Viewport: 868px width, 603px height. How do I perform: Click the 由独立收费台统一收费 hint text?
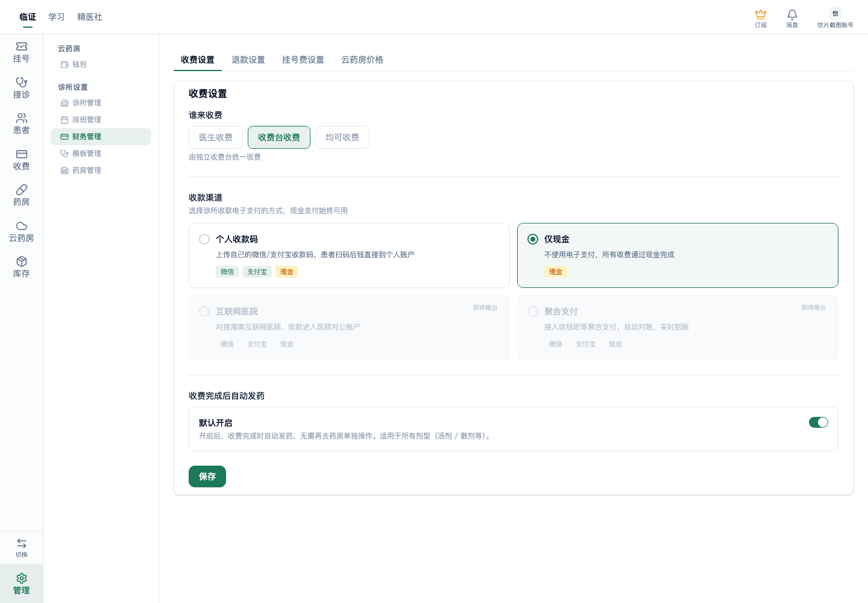pyautogui.click(x=225, y=157)
